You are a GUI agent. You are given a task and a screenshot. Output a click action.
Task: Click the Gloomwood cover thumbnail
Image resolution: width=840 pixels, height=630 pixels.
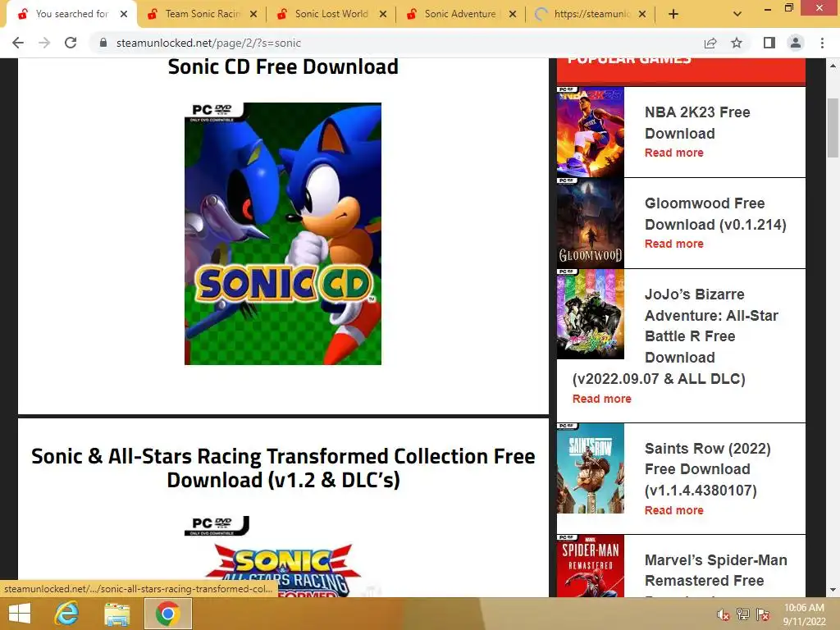click(591, 223)
